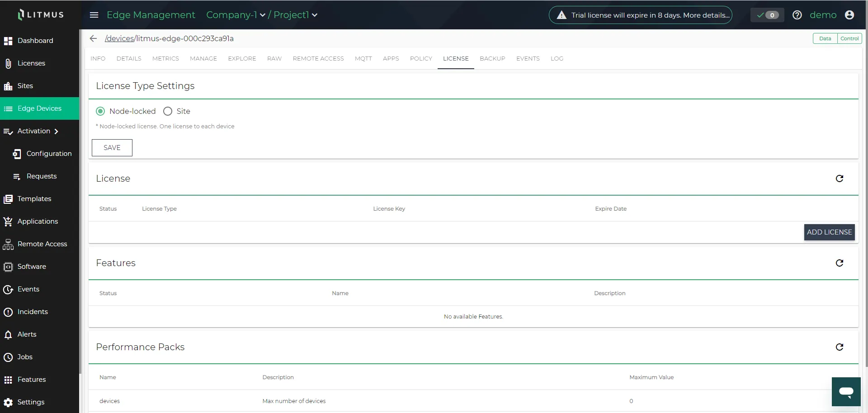Select the Node-locked license type
The height and width of the screenshot is (413, 868).
pos(100,111)
